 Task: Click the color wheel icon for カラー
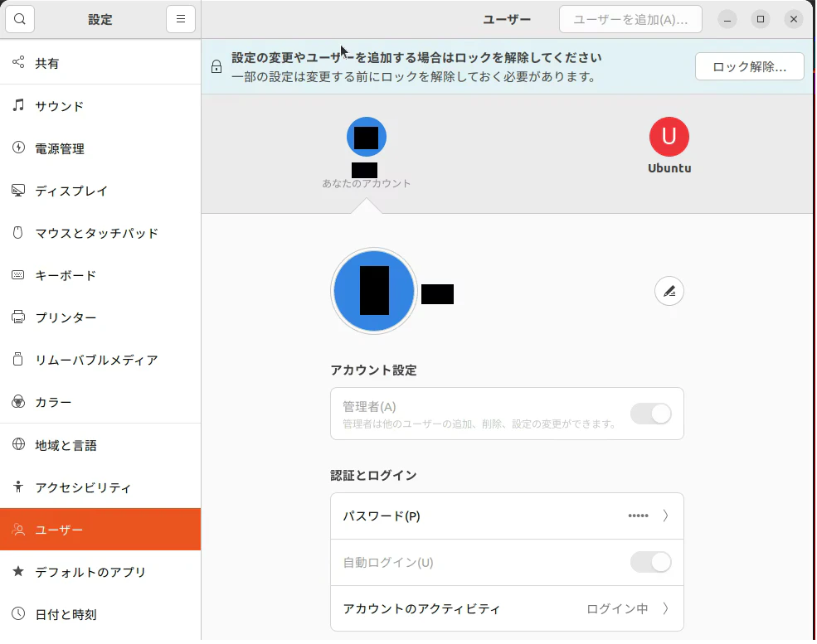[18, 402]
